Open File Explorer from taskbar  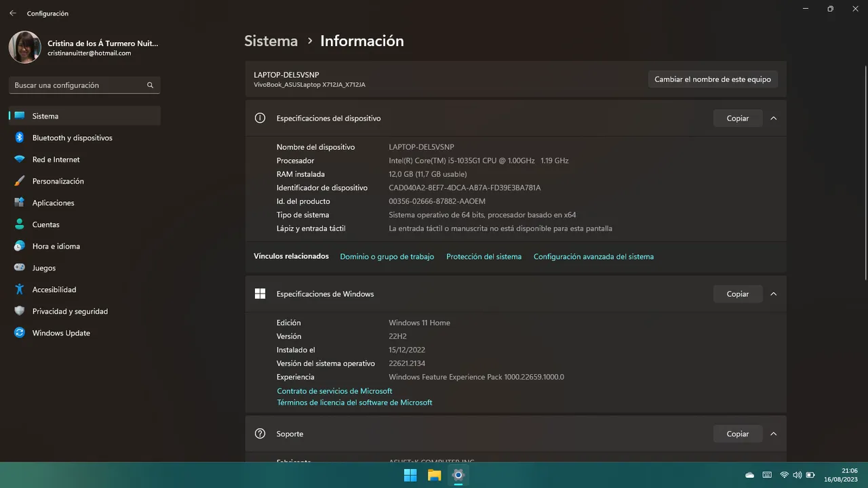[x=434, y=475]
